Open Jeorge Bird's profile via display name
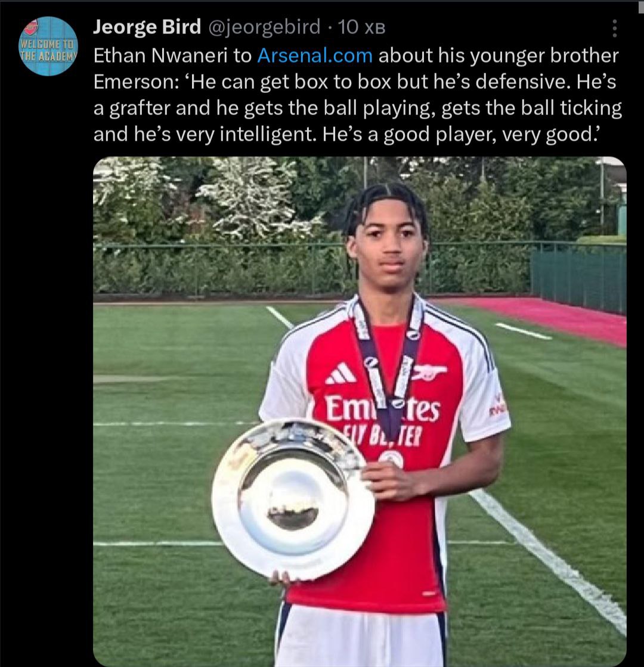Screen dimensions: 644x667 click(147, 27)
